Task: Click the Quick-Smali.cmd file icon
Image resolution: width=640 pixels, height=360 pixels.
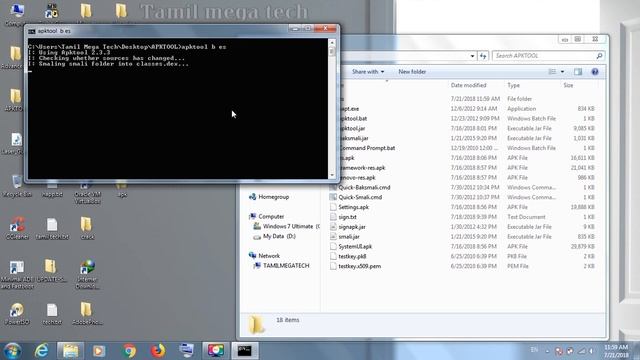Action: point(333,197)
